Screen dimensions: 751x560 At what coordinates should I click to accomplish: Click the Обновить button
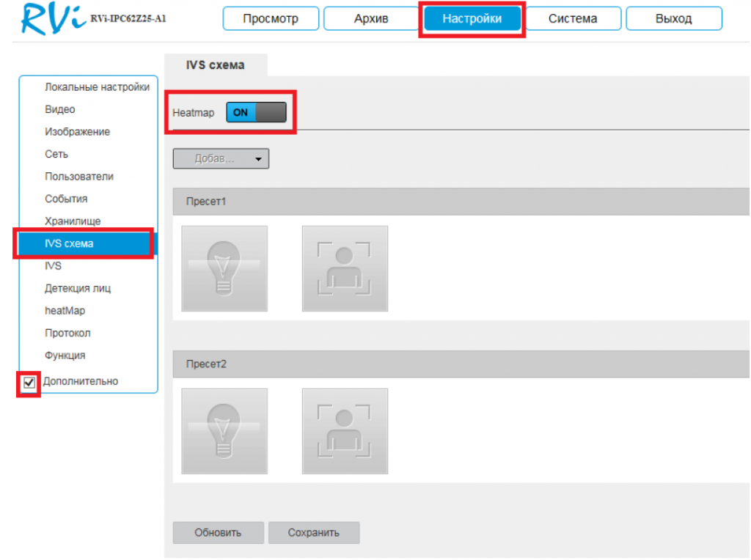pos(218,533)
